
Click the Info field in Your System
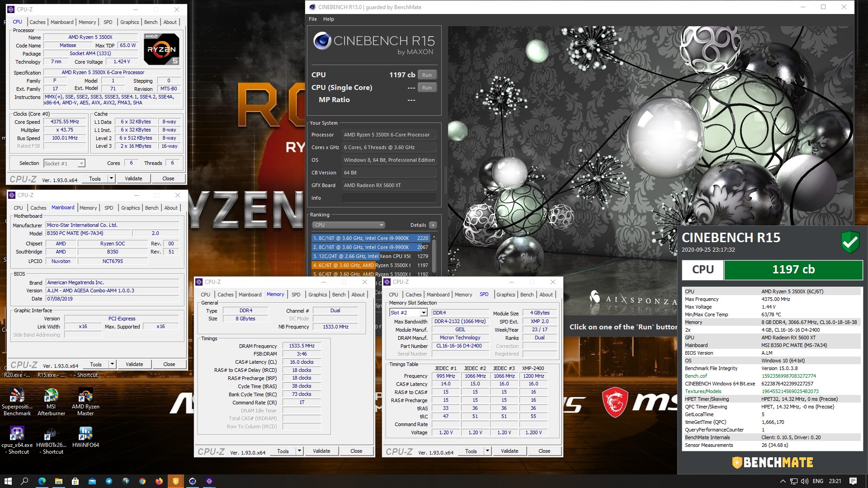click(x=389, y=198)
